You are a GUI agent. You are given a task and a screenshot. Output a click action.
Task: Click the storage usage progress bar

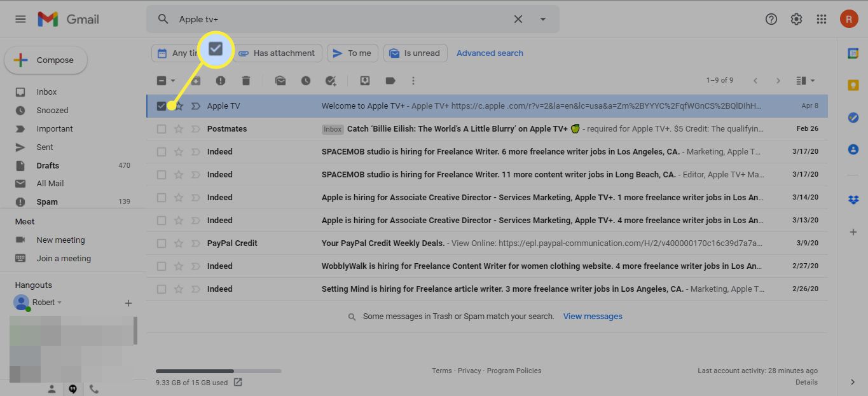click(219, 371)
